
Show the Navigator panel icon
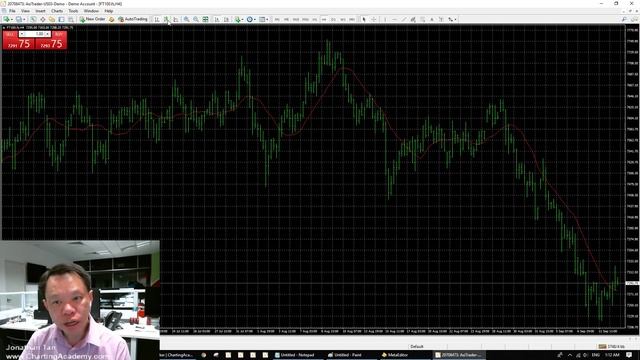click(x=52, y=19)
